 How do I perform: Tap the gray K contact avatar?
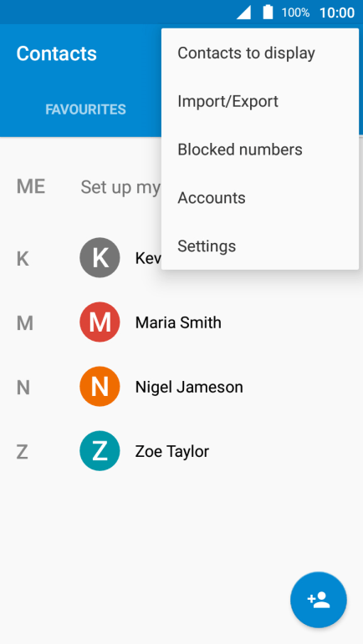[100, 258]
